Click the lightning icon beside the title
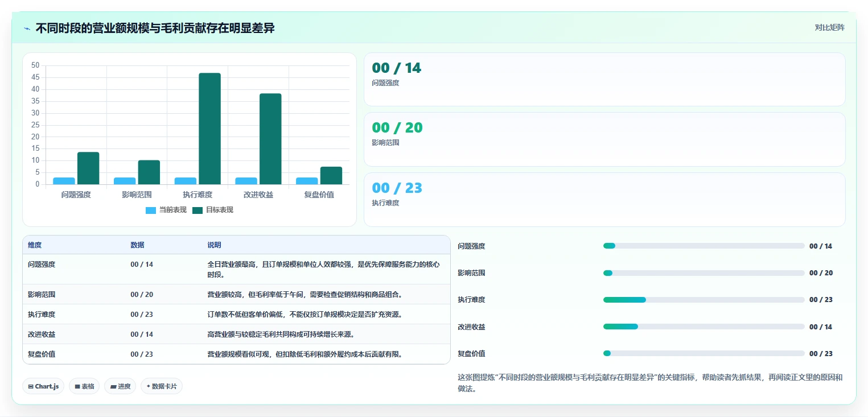The width and height of the screenshot is (868, 417). pos(27,28)
